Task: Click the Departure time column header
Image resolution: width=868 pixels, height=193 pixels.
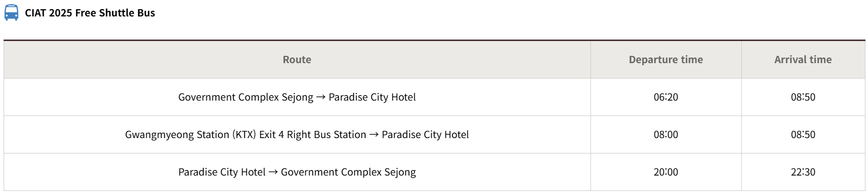Action: pos(666,60)
